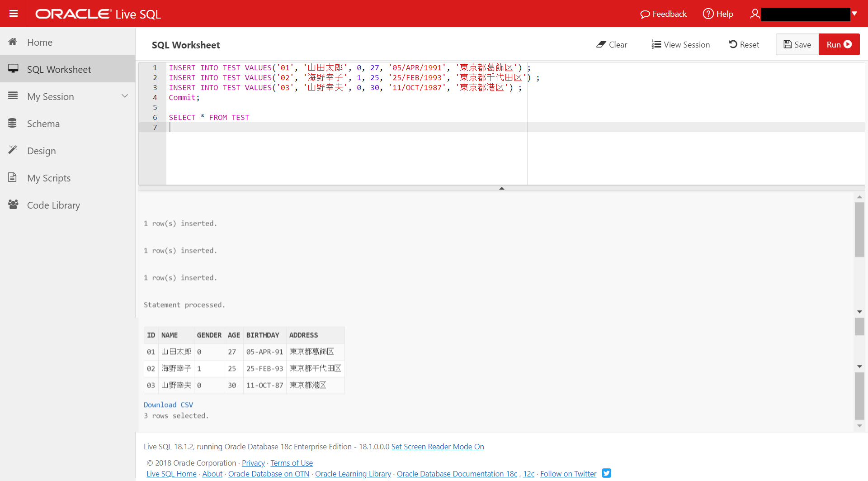Expand the My Session submenu chevron
This screenshot has width=868, height=481.
(x=125, y=96)
